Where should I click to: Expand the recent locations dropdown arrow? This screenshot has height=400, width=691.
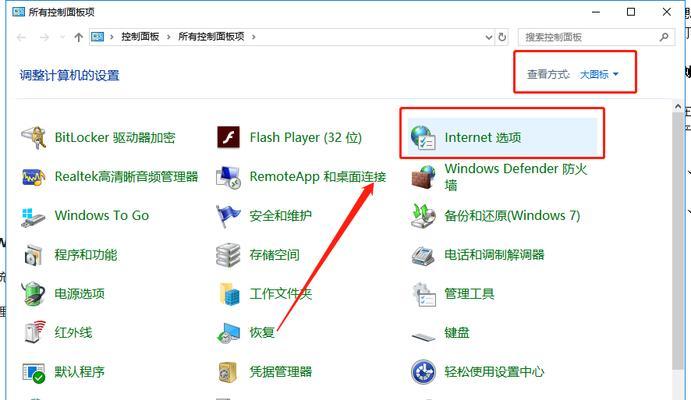pos(62,37)
